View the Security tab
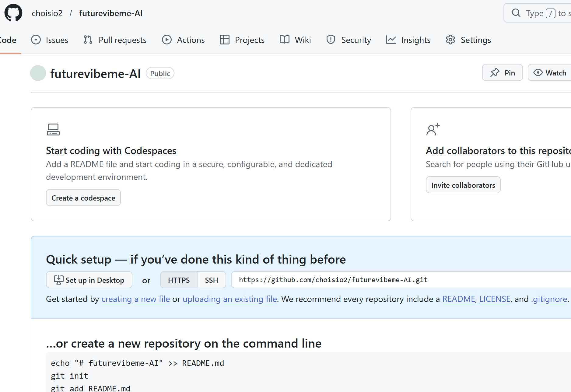 [x=349, y=40]
